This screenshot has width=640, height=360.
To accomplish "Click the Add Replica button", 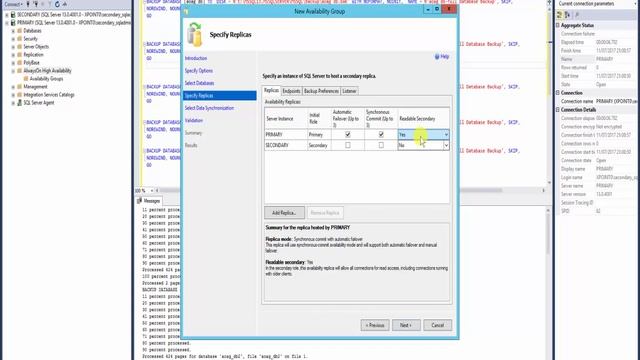I will pyautogui.click(x=284, y=213).
